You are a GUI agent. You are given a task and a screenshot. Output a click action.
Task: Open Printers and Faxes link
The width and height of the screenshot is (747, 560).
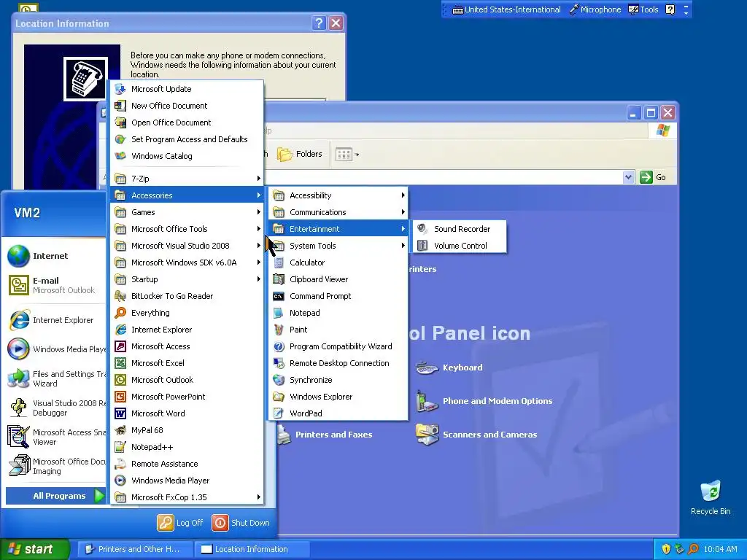(325, 435)
